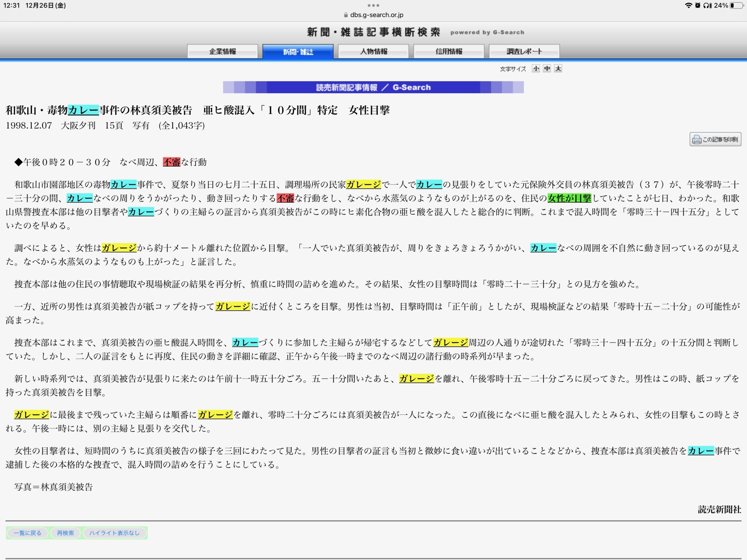
Task: Set text size to small (小)
Action: point(536,69)
